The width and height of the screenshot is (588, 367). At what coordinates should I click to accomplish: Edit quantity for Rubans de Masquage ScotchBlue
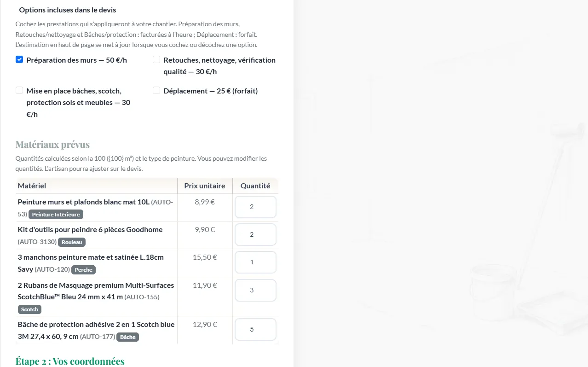click(255, 290)
